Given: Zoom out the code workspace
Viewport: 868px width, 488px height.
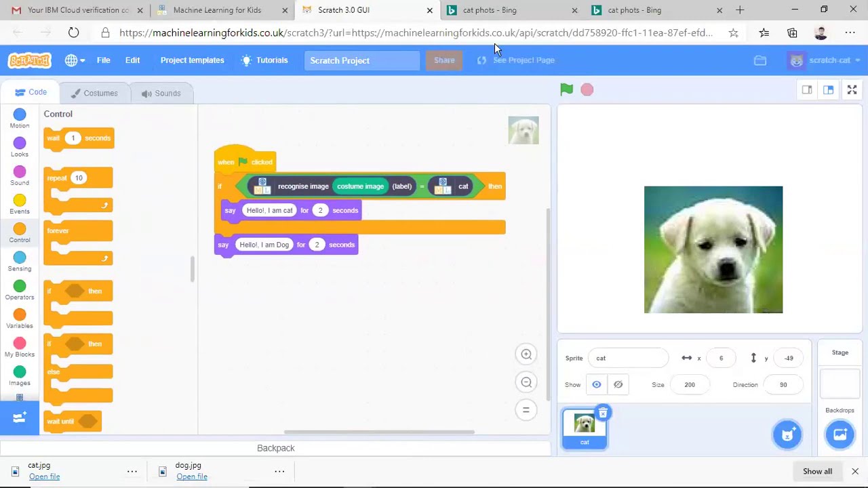Looking at the screenshot, I should (x=526, y=382).
